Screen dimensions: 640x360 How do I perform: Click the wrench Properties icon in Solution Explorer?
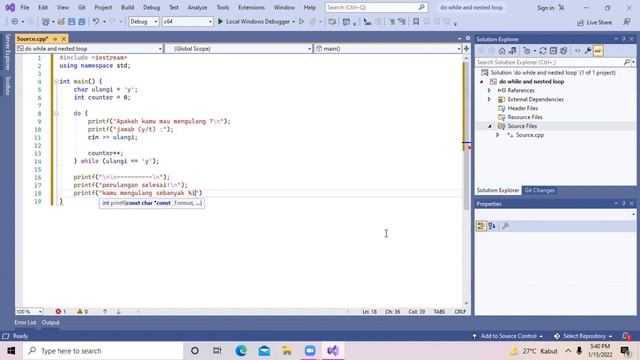pyautogui.click(x=588, y=51)
